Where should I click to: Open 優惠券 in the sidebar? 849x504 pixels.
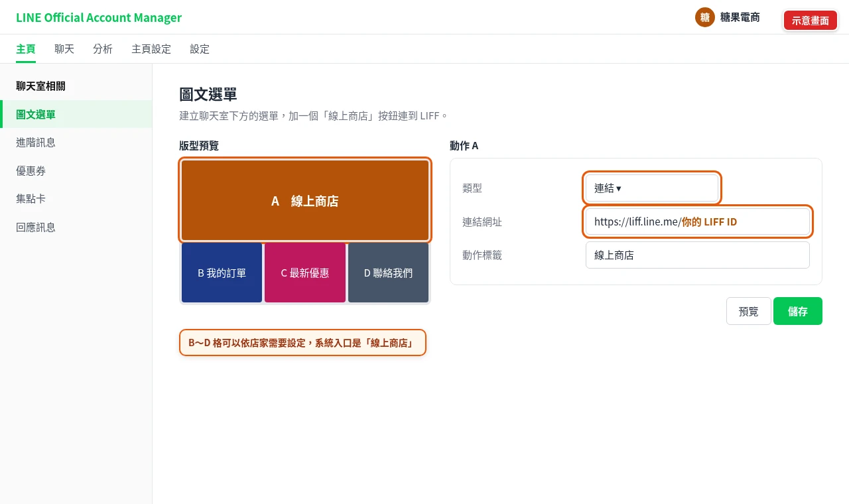click(76, 170)
